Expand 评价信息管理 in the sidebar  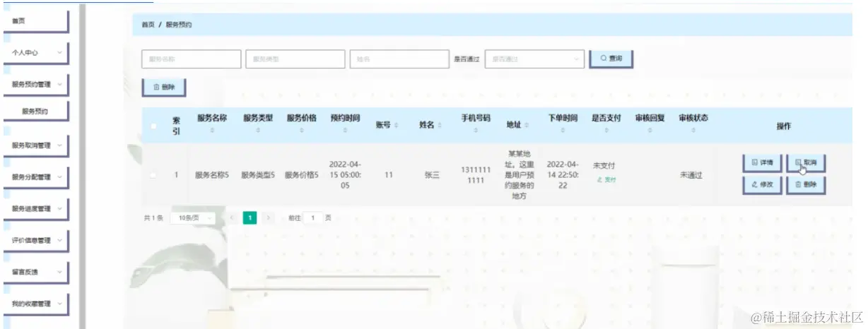35,240
